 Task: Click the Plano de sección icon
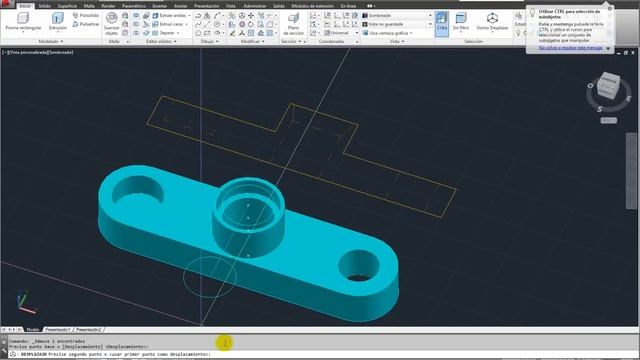(293, 18)
